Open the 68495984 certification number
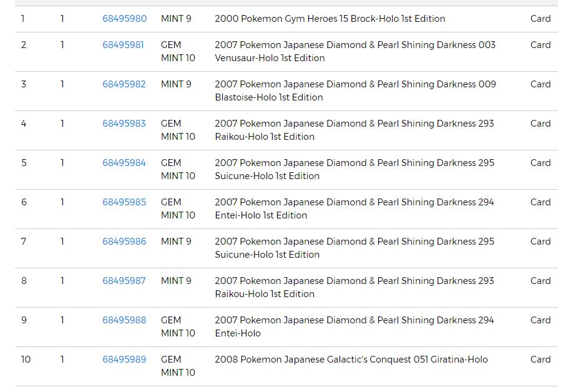Screen dimensions: 588x387 [124, 163]
